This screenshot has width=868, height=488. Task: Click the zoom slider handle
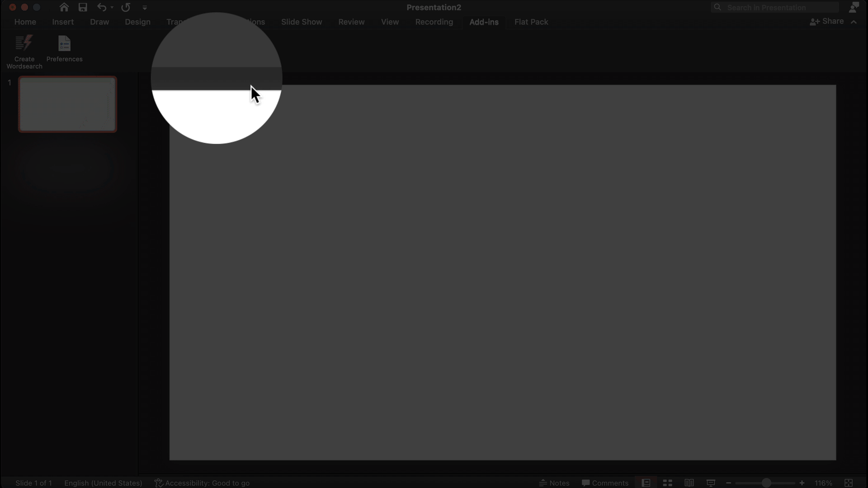pyautogui.click(x=766, y=483)
